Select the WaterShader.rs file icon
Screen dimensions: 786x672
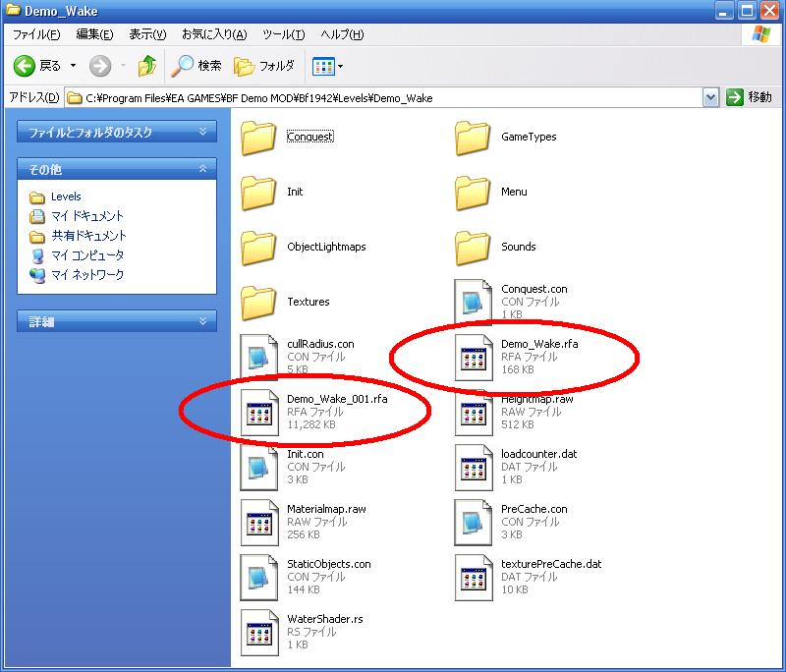[259, 633]
